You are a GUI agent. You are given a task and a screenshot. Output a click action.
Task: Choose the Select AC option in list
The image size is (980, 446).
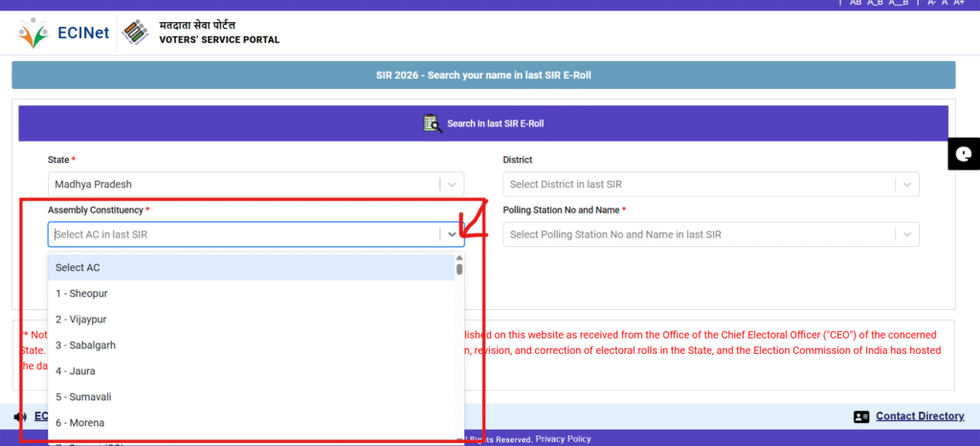(252, 267)
